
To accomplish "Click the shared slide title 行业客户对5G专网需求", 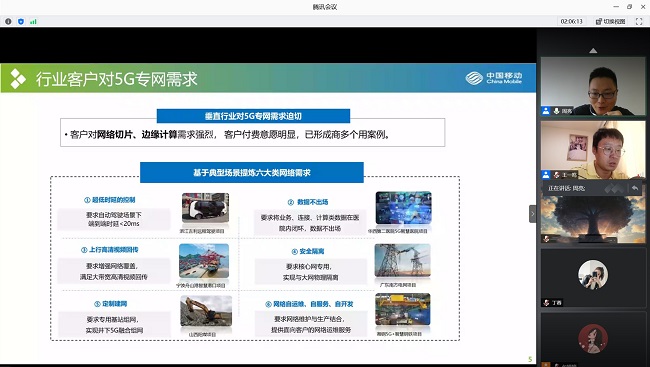I will pos(116,79).
